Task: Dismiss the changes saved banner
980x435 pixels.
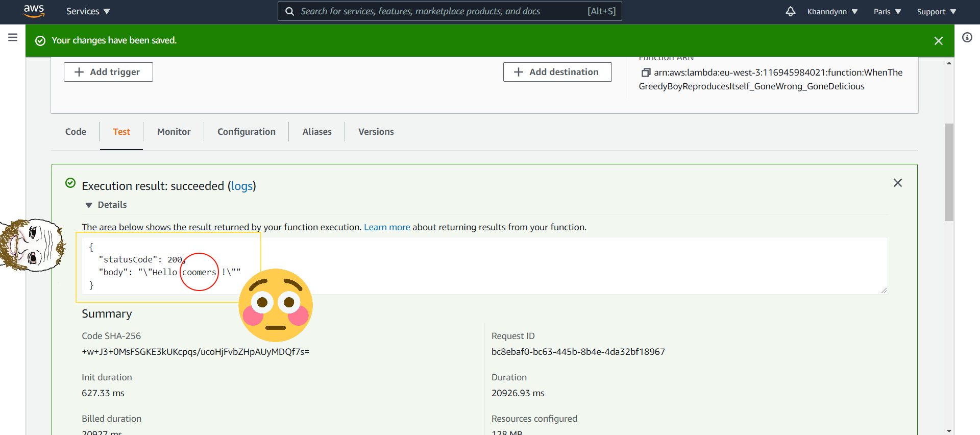Action: (x=938, y=41)
